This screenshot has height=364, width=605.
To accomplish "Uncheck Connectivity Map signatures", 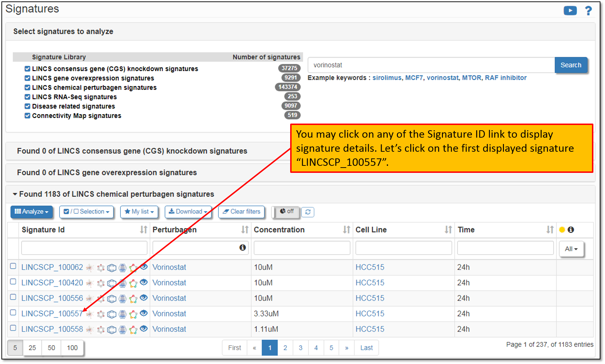I will 27,115.
